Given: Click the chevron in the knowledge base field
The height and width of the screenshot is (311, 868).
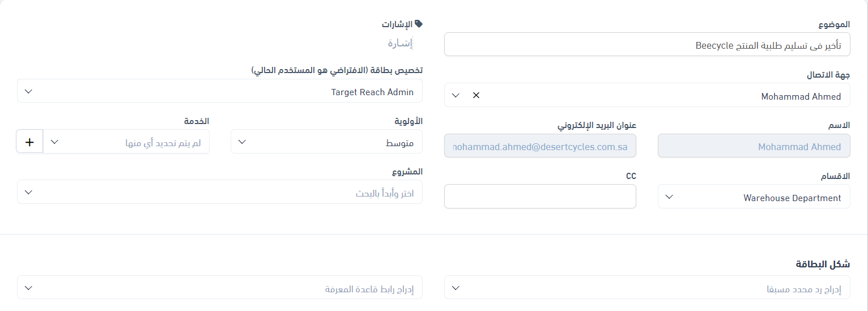Looking at the screenshot, I should click(28, 288).
